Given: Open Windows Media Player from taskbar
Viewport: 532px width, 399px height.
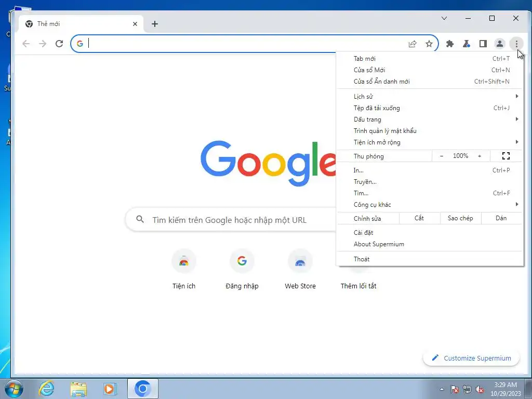Looking at the screenshot, I should pos(110,389).
